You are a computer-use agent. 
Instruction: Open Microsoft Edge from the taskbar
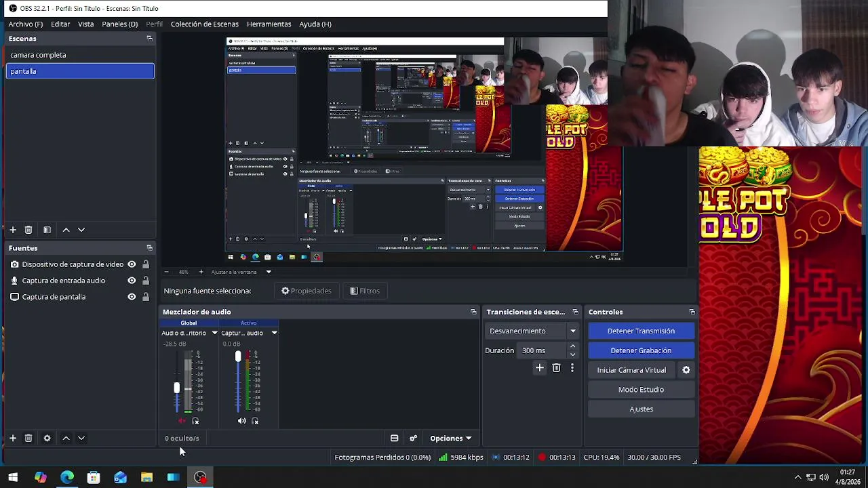(67, 477)
